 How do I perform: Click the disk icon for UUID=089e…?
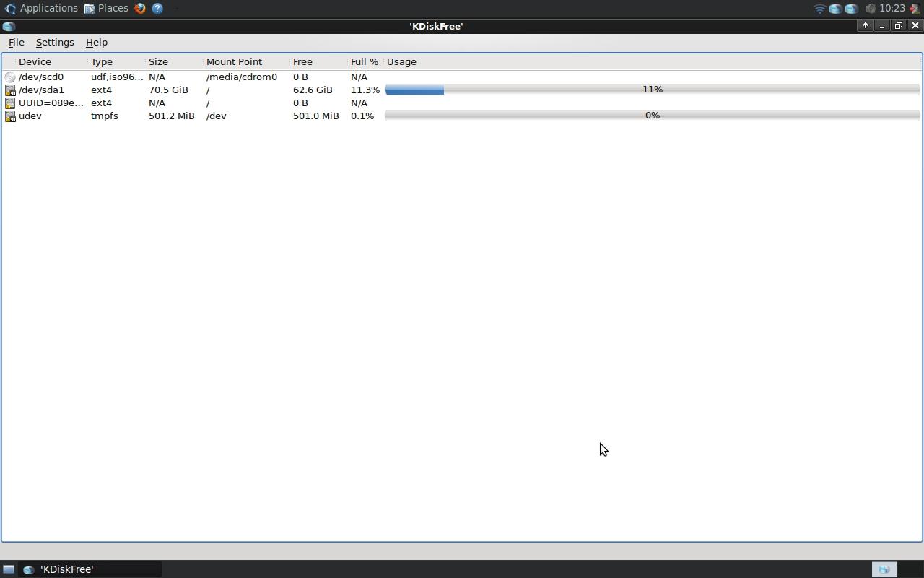[10, 103]
